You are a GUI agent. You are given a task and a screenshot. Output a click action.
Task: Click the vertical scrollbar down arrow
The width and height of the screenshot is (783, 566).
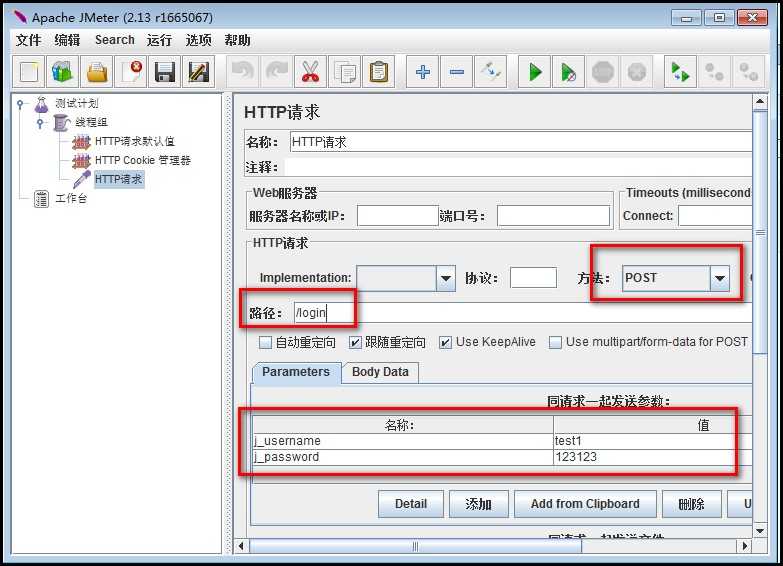(x=760, y=531)
